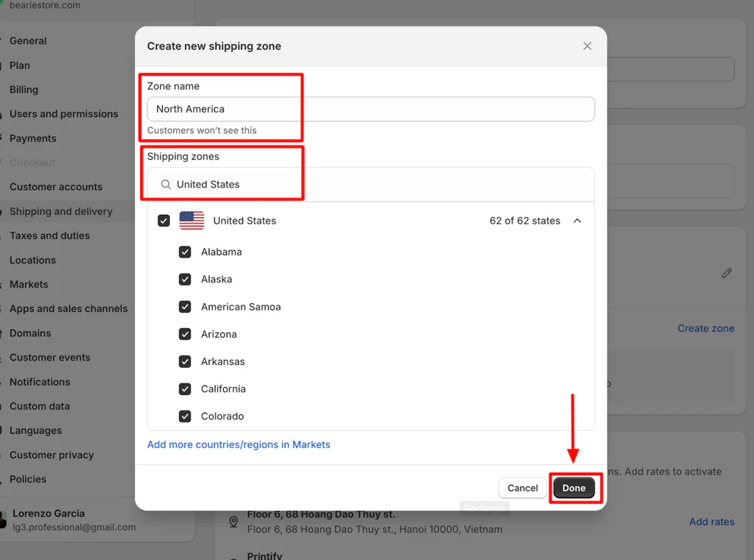
Task: Open Apps and sales channels settings
Action: pyautogui.click(x=68, y=308)
